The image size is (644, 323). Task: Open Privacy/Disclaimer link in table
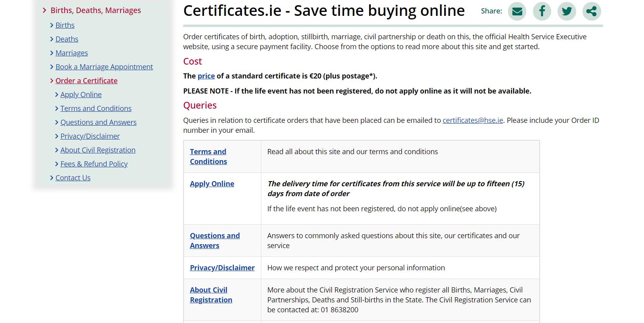coord(222,268)
